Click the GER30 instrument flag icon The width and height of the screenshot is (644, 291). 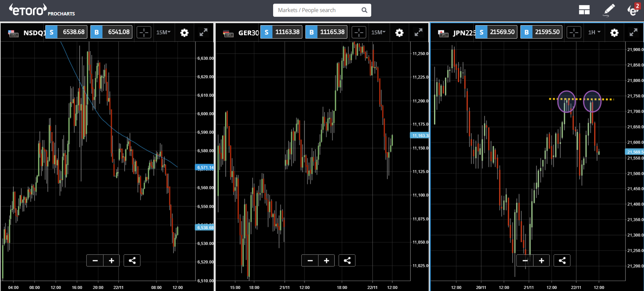point(228,33)
